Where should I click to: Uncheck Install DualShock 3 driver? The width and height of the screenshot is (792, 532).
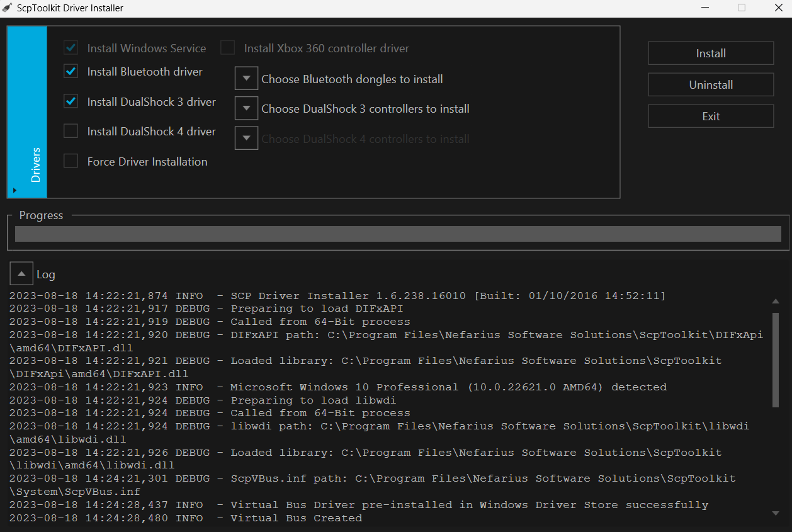pyautogui.click(x=71, y=101)
